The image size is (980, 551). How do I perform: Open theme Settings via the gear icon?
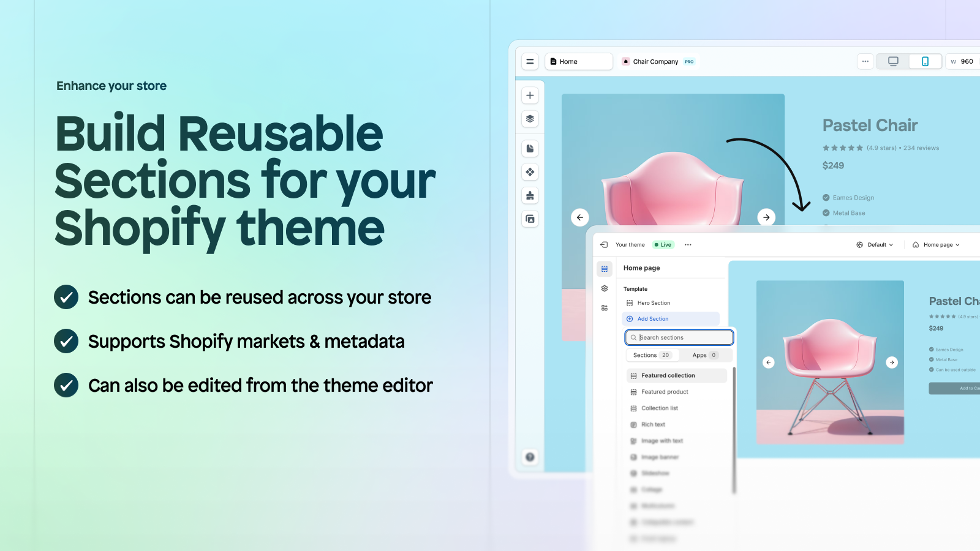[604, 288]
